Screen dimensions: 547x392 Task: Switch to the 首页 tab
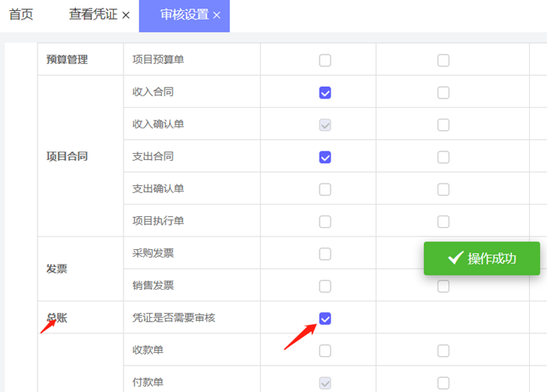click(21, 15)
